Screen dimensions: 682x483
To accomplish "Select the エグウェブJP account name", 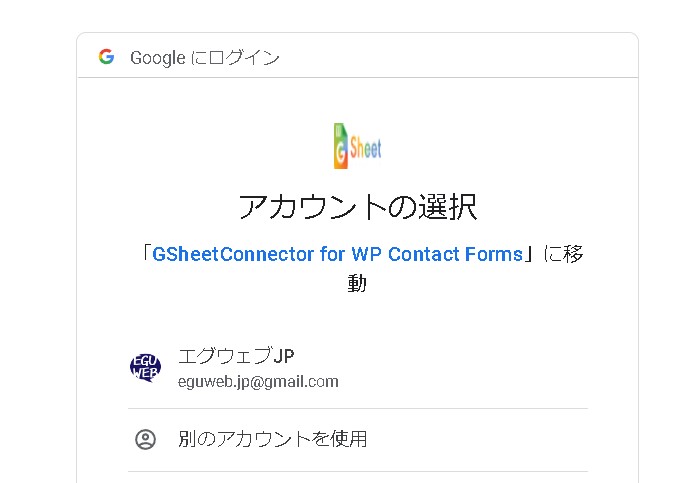I will tap(236, 357).
